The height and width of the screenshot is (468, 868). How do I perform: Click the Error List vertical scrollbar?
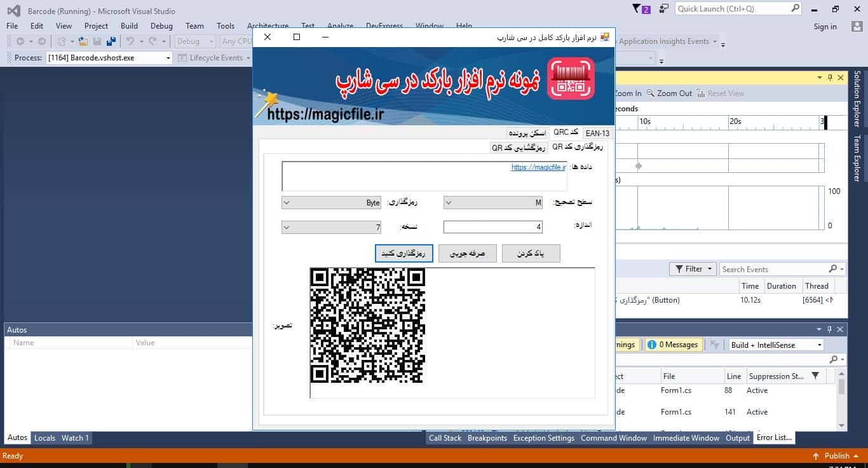(842, 401)
